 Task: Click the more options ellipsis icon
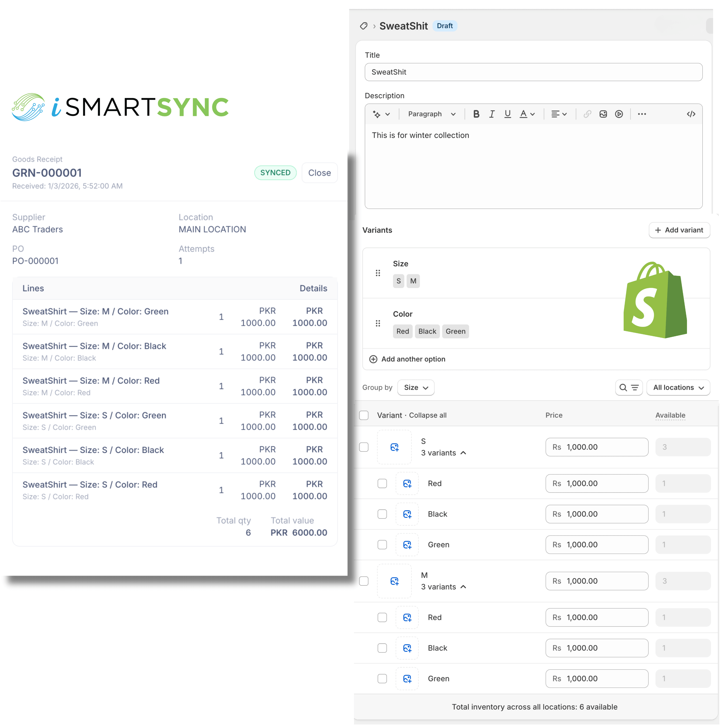(642, 114)
